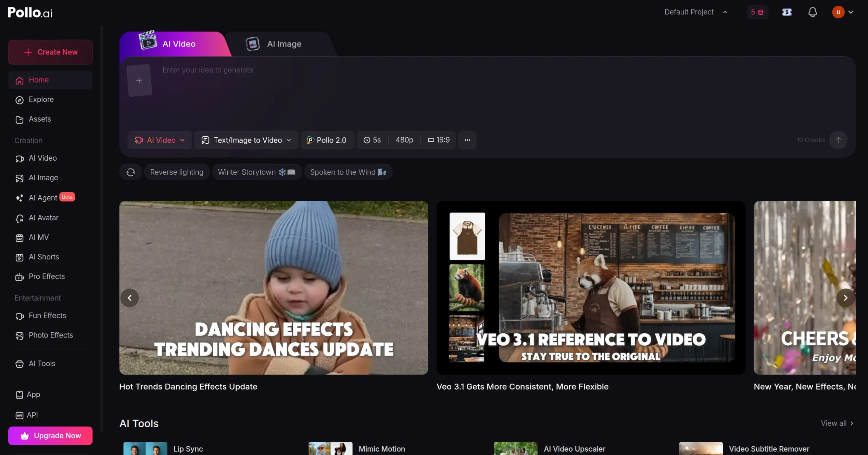868x455 pixels.
Task: Open View all under AI Tools
Action: pyautogui.click(x=837, y=423)
